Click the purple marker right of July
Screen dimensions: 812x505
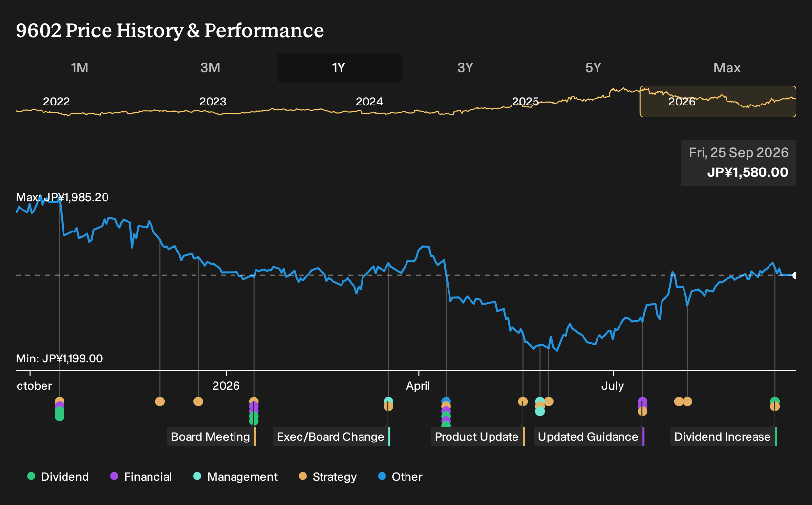point(642,401)
